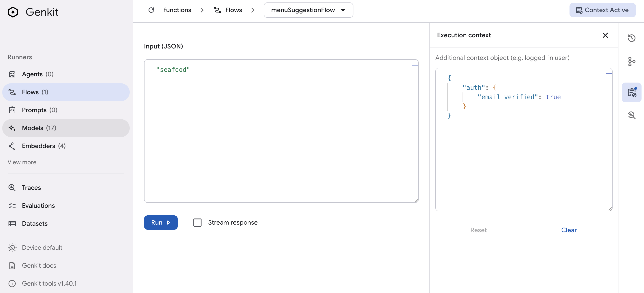Click the Execution context heading

pos(464,35)
